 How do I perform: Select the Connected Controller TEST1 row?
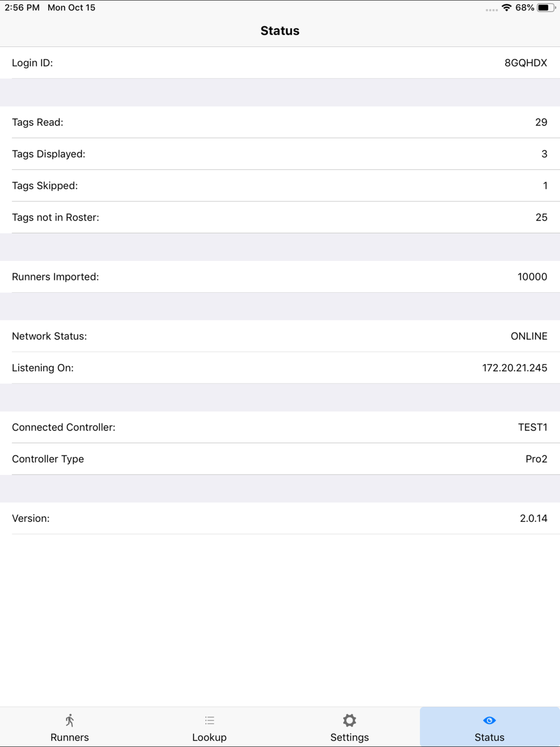pyautogui.click(x=280, y=427)
